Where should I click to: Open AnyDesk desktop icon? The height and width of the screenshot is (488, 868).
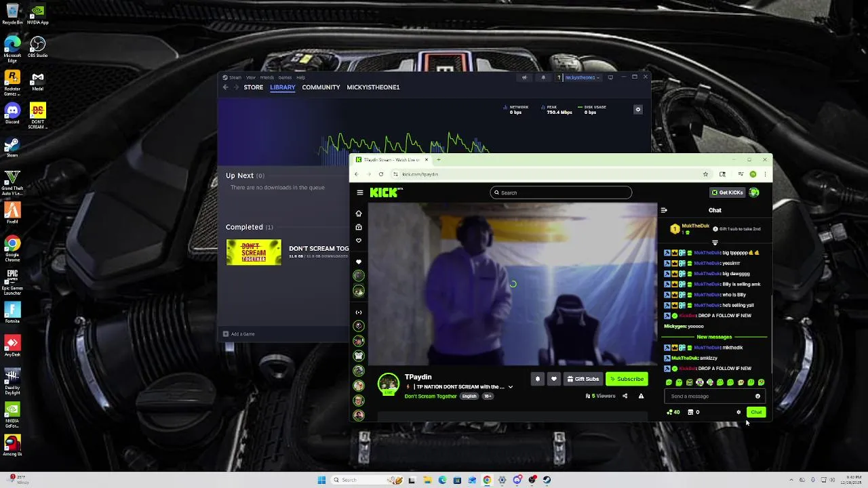point(12,346)
